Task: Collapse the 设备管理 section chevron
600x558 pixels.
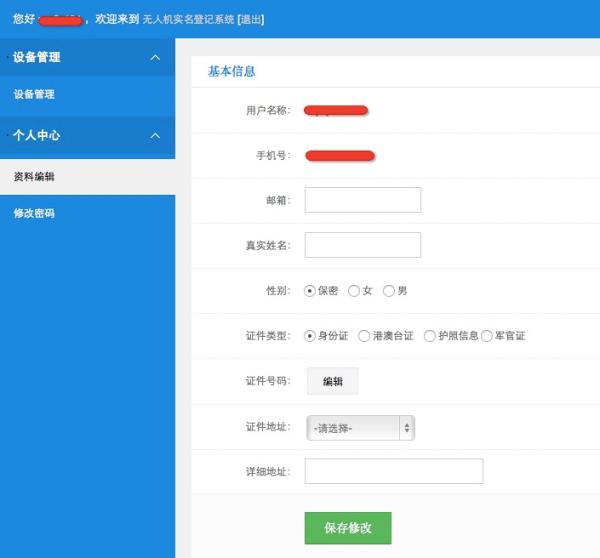Action: 155,58
